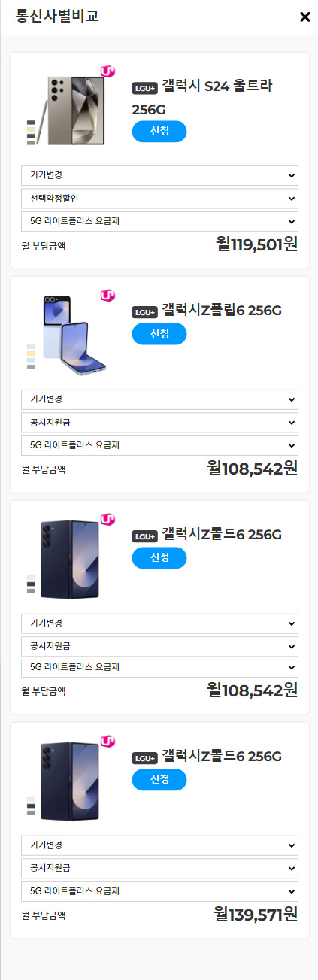
Task: Select the mint green color swatch for 갤럭시Z플립6
Action: click(31, 346)
